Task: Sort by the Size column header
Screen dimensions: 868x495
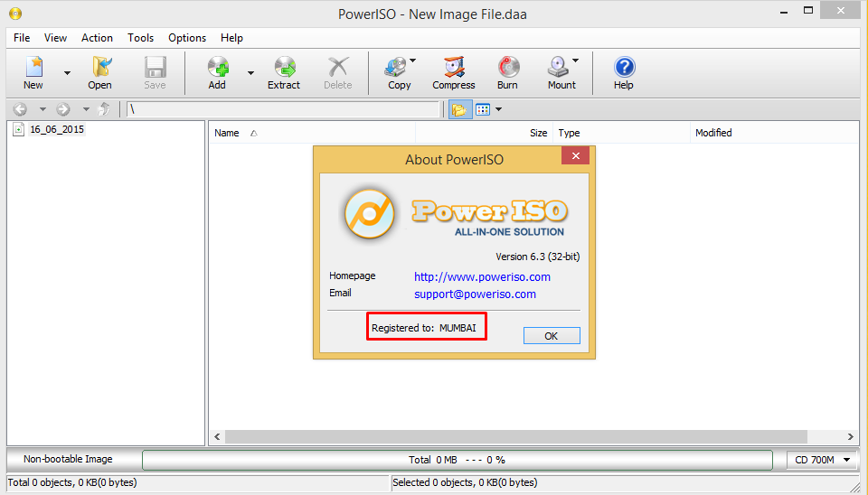Action: [485, 133]
